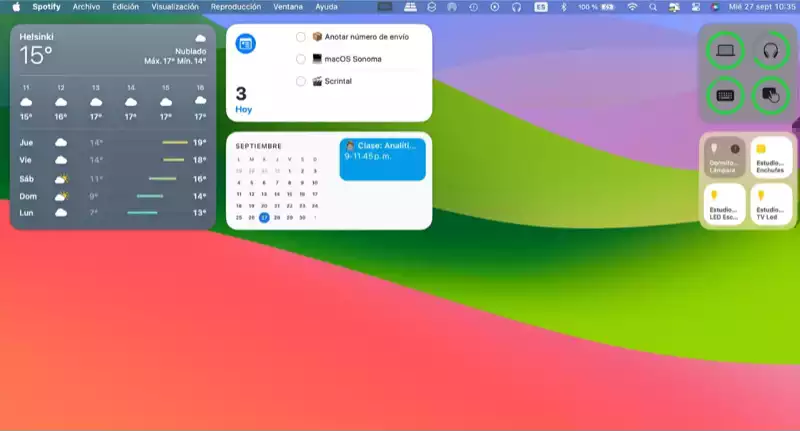
Task: Click the SEPTIEMBRE month header
Action: (x=259, y=146)
